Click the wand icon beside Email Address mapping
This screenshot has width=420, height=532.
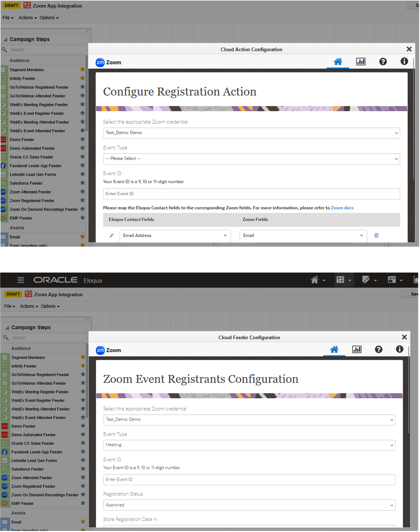click(x=112, y=235)
